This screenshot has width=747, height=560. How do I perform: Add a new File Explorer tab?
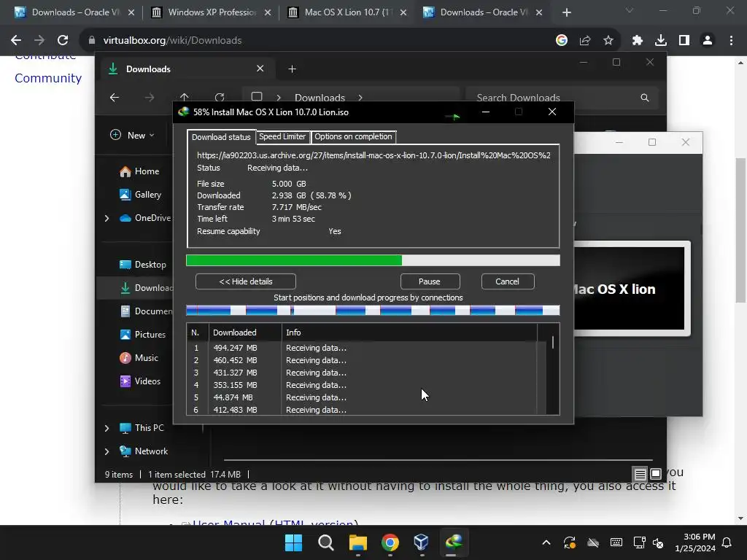click(292, 69)
